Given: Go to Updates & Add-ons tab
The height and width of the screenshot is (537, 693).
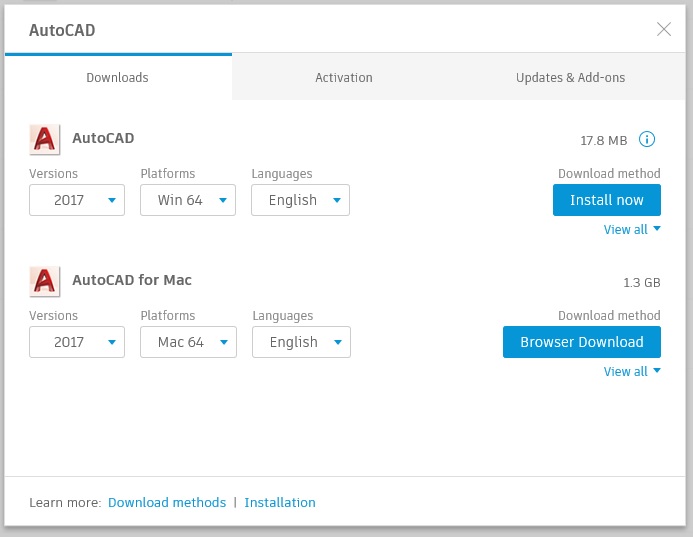Looking at the screenshot, I should click(x=571, y=77).
